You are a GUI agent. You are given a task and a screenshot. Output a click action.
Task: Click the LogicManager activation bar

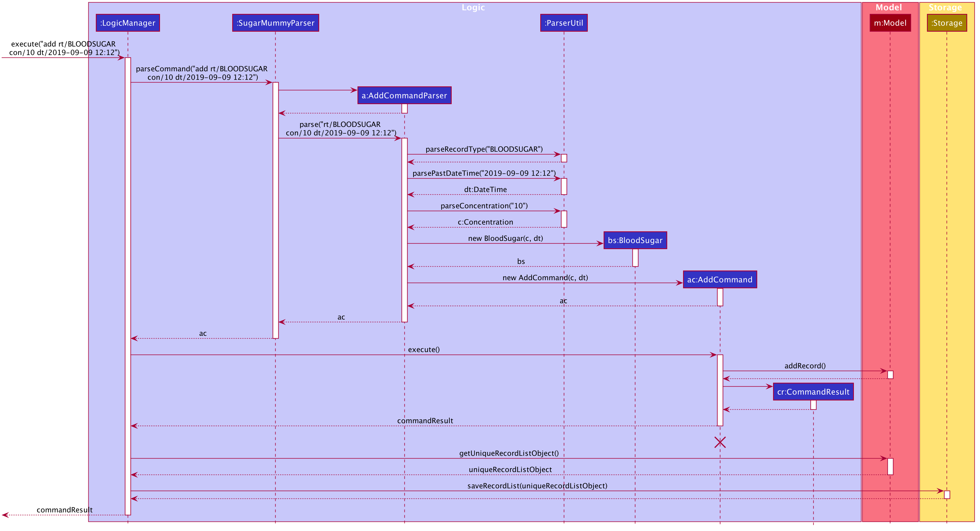click(128, 286)
